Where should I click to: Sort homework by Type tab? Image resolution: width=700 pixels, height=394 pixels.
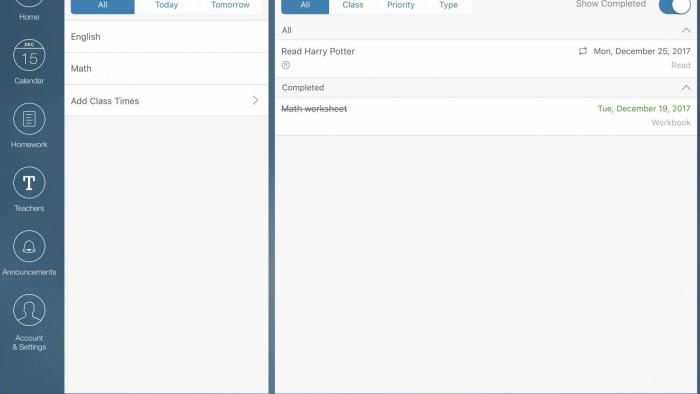click(448, 6)
